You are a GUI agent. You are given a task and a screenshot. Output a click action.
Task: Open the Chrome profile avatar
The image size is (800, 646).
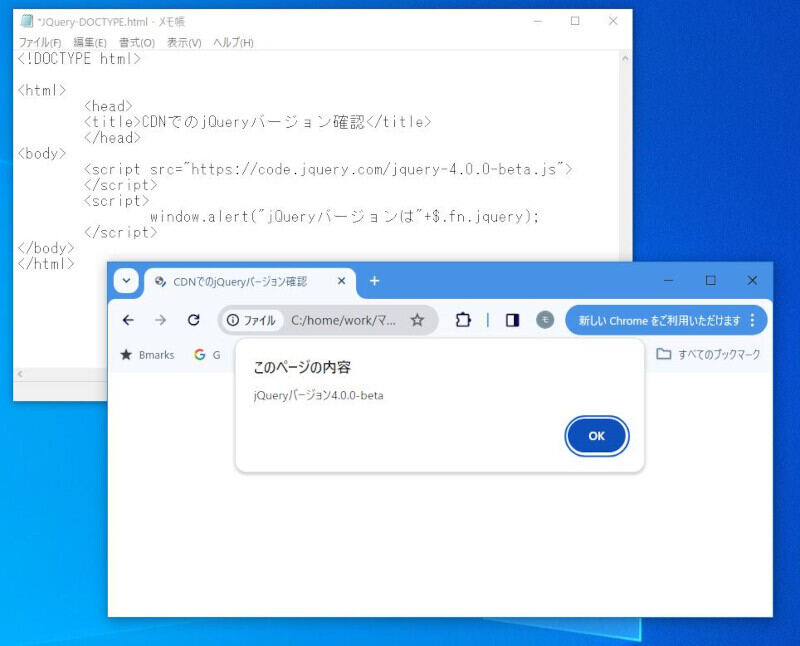545,320
